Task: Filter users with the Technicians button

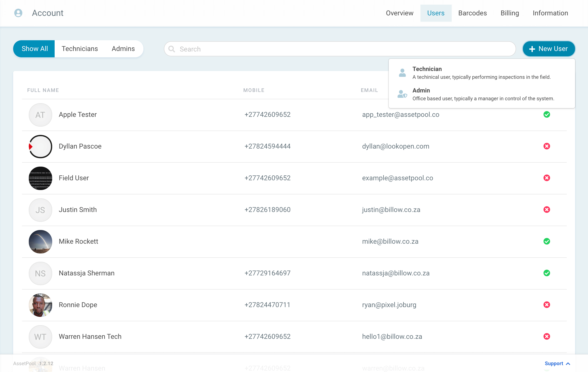Action: (x=80, y=49)
